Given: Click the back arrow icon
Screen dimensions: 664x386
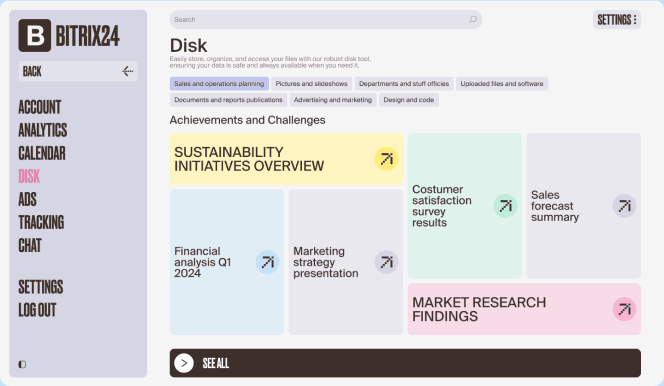Looking at the screenshot, I should (x=127, y=71).
